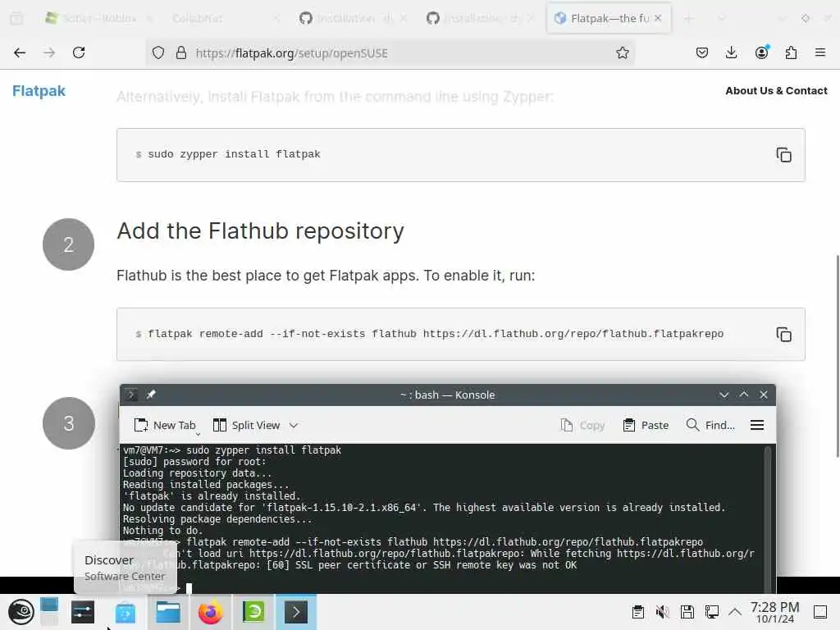The height and width of the screenshot is (630, 840).
Task: Maximize the Konsole window
Action: [x=743, y=395]
